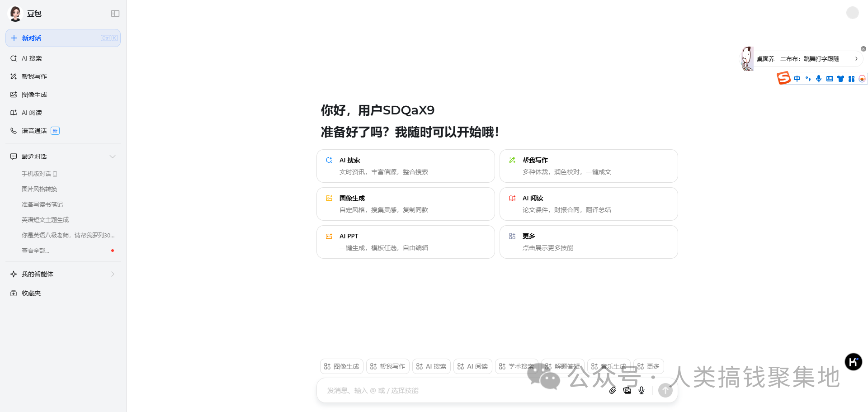Collapse the 最近对话 section chevron
The width and height of the screenshot is (868, 412).
click(112, 156)
